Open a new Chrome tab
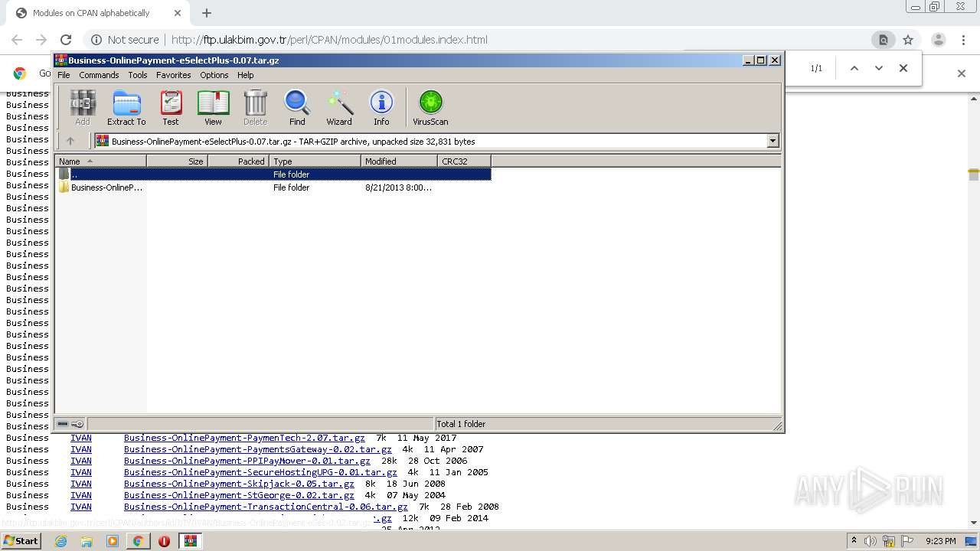This screenshot has width=980, height=551. [207, 13]
